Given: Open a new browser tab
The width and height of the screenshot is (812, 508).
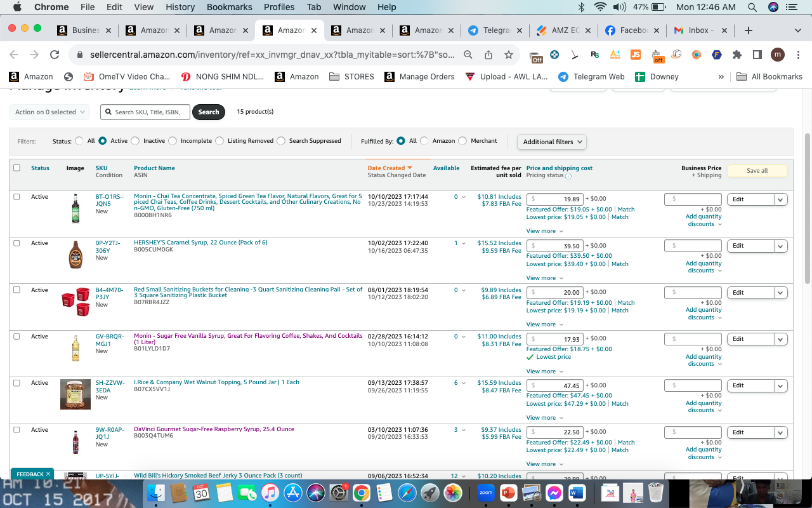Looking at the screenshot, I should (x=749, y=30).
